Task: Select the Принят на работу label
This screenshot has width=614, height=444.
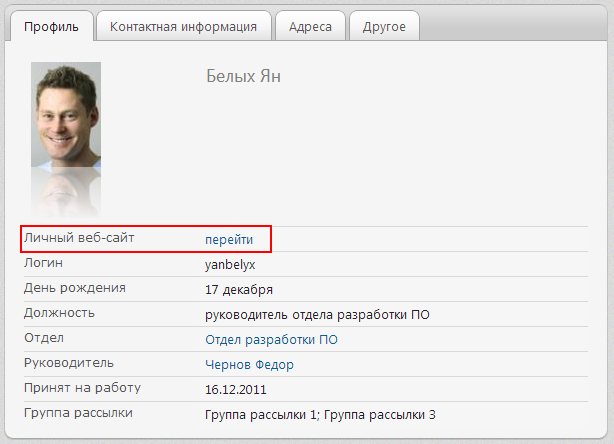Action: click(82, 388)
